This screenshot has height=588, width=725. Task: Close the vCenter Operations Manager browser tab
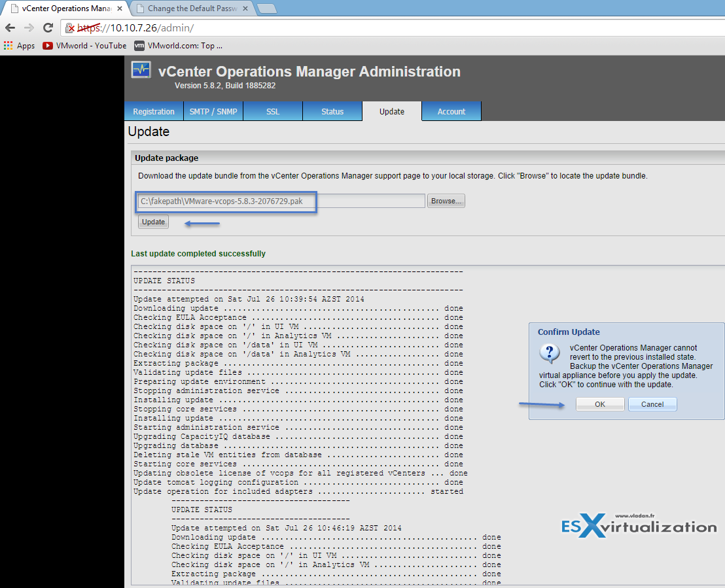tap(119, 9)
